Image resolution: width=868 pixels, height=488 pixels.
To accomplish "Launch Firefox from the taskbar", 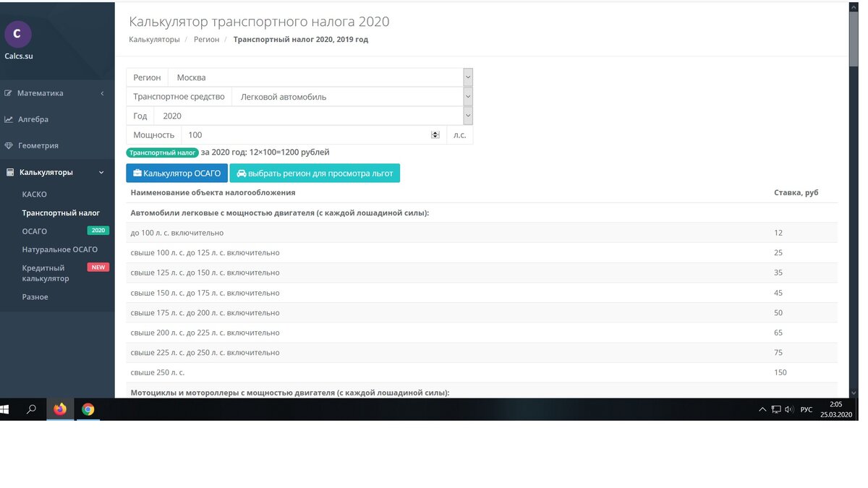I will point(60,409).
